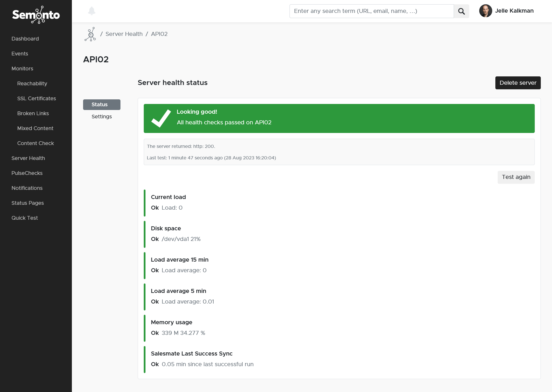The width and height of the screenshot is (552, 392).
Task: Click the search magnifier button
Action: (461, 11)
